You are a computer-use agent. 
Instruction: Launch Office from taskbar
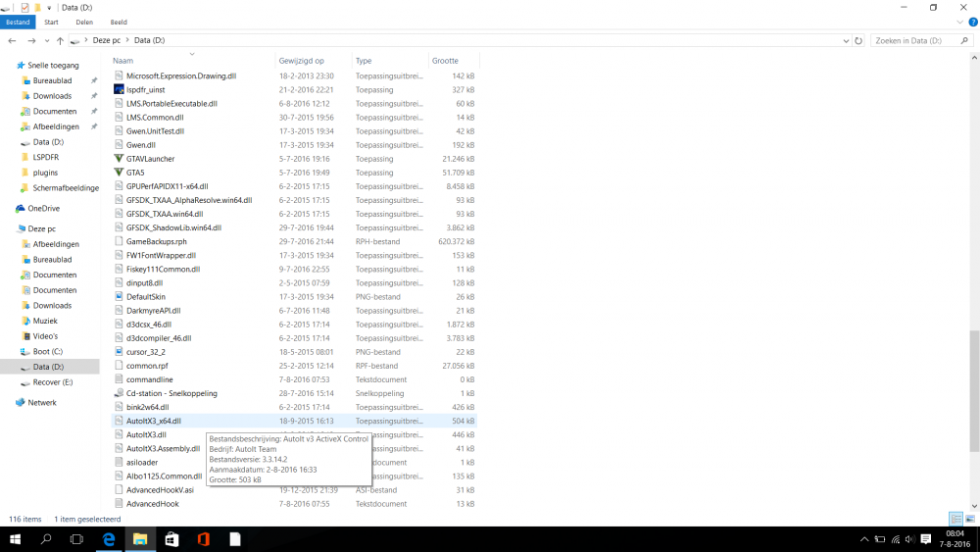[203, 539]
